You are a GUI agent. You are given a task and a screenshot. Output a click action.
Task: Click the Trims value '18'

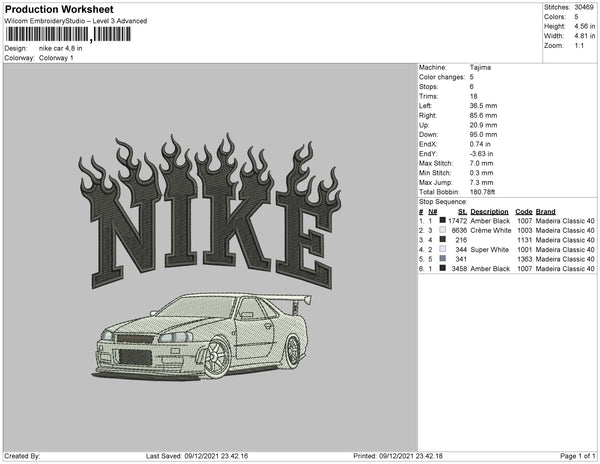click(x=474, y=96)
